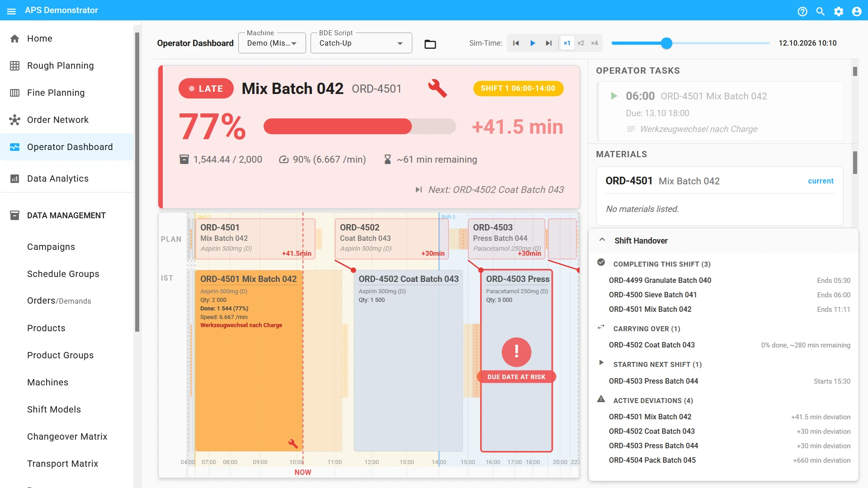This screenshot has width=868, height=488.
Task: Click the LATE status badge
Action: pos(206,89)
